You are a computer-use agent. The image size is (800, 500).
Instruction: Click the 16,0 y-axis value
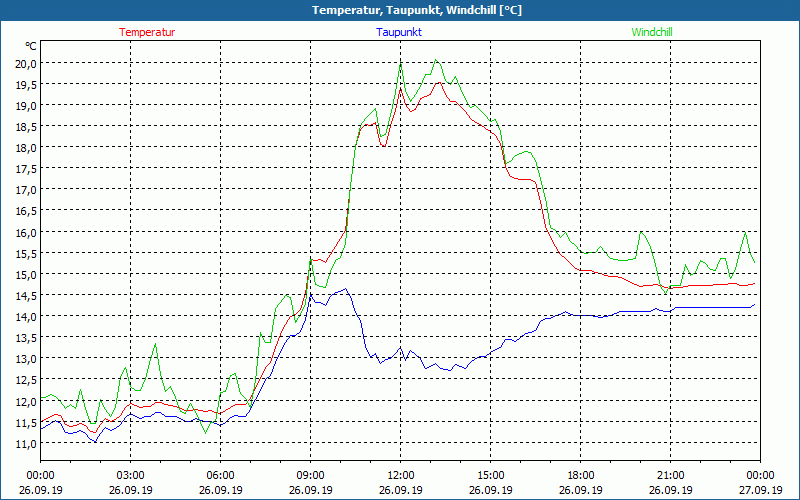pyautogui.click(x=25, y=233)
